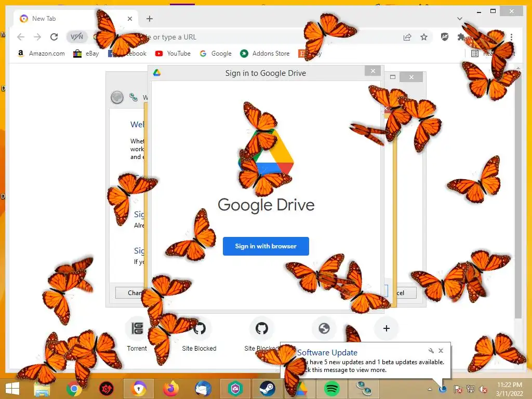Close the New Tab tab
Image resolution: width=532 pixels, height=399 pixels.
129,19
